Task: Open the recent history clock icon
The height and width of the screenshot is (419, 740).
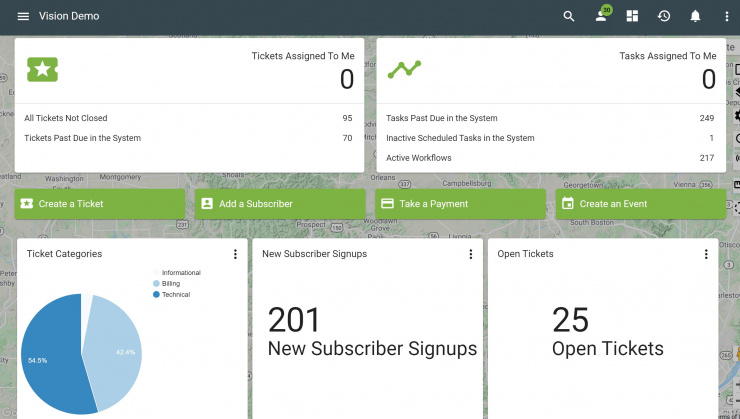Action: point(664,17)
